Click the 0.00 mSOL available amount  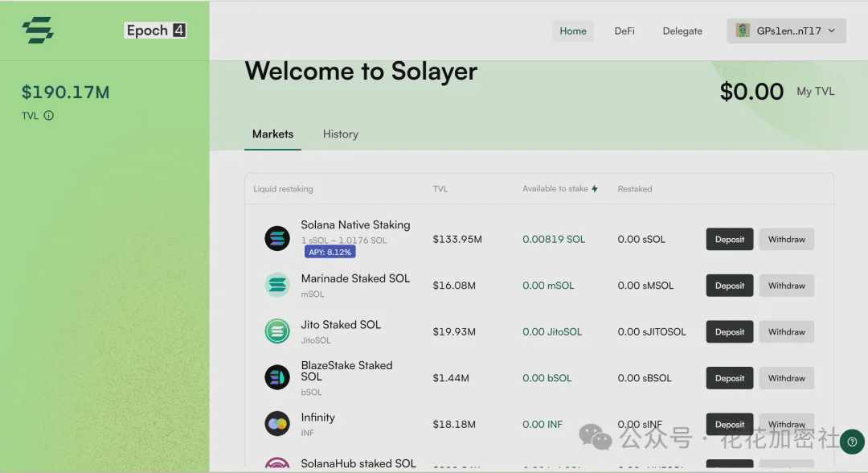[548, 286]
